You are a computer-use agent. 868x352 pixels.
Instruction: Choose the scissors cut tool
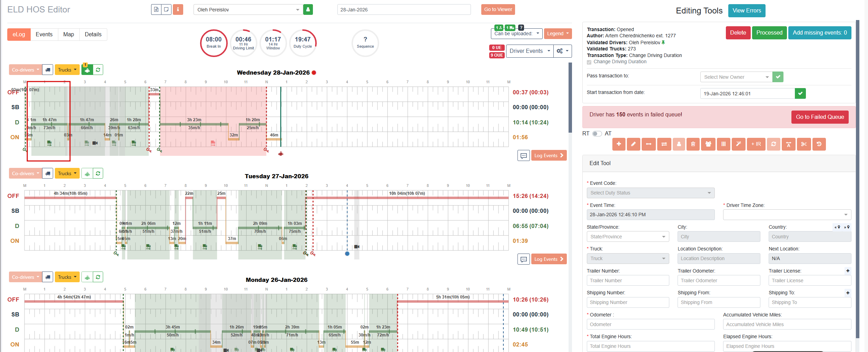coord(804,144)
